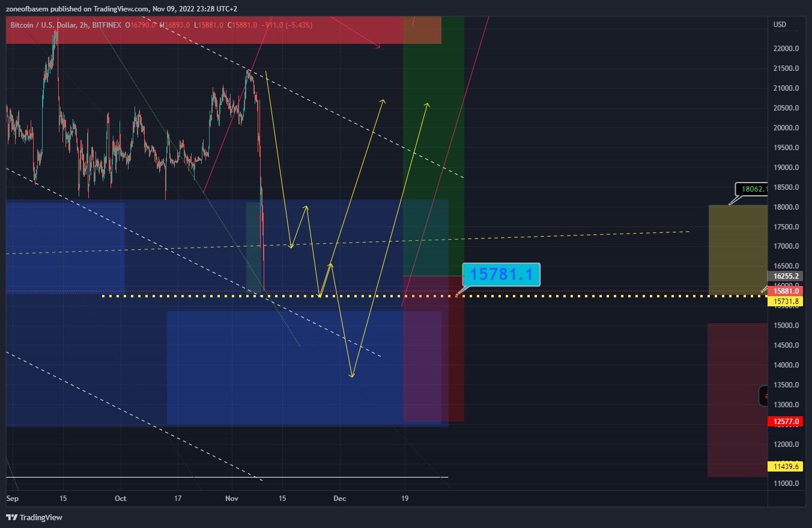Image resolution: width=812 pixels, height=528 pixels.
Task: Select the C15881.0 close value
Action: (x=242, y=25)
